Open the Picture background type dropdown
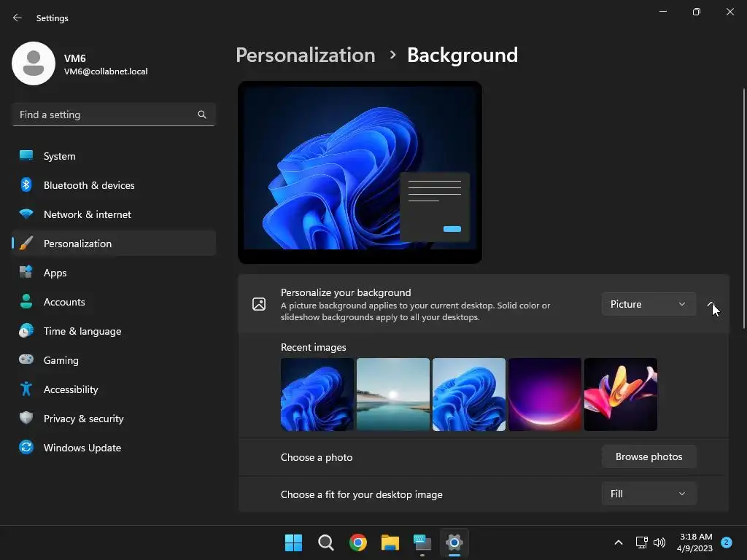The width and height of the screenshot is (747, 560). point(649,304)
